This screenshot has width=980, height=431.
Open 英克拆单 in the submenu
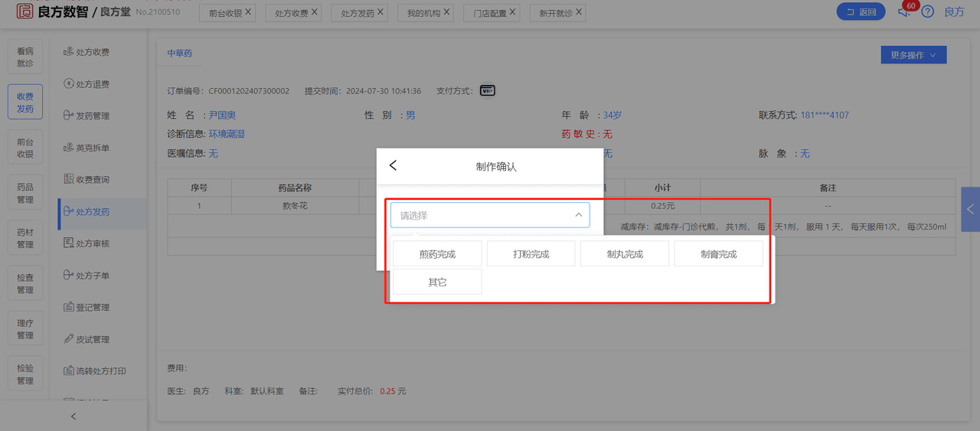tap(93, 148)
